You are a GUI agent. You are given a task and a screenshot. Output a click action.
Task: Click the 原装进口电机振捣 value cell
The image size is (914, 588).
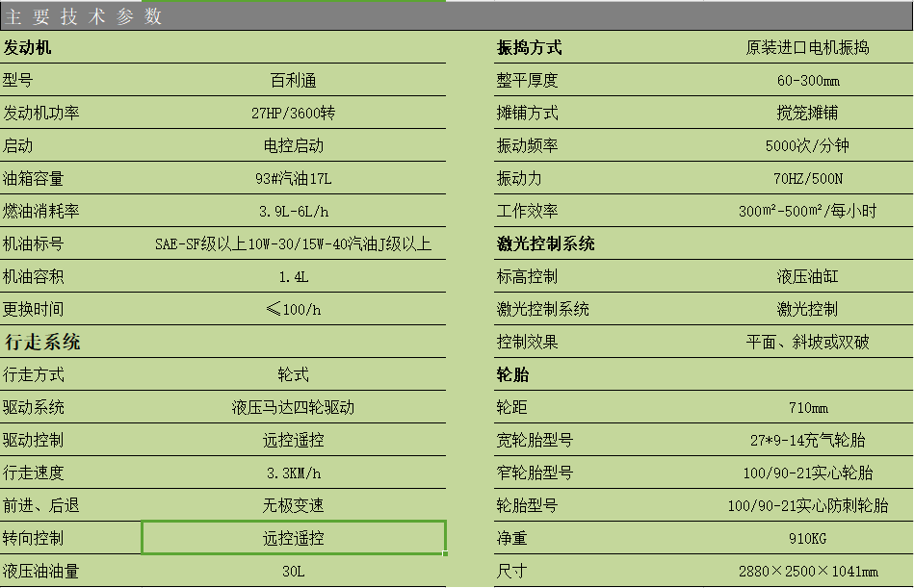point(808,47)
